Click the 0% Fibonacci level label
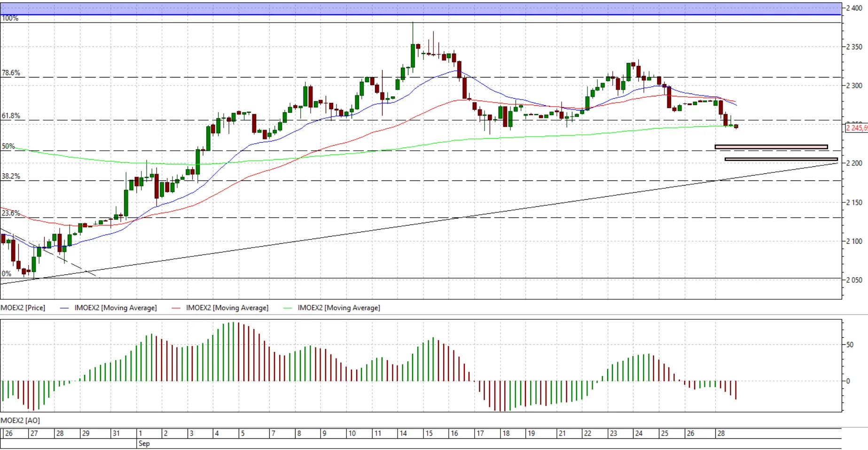This screenshot has height=450, width=868. tap(7, 273)
